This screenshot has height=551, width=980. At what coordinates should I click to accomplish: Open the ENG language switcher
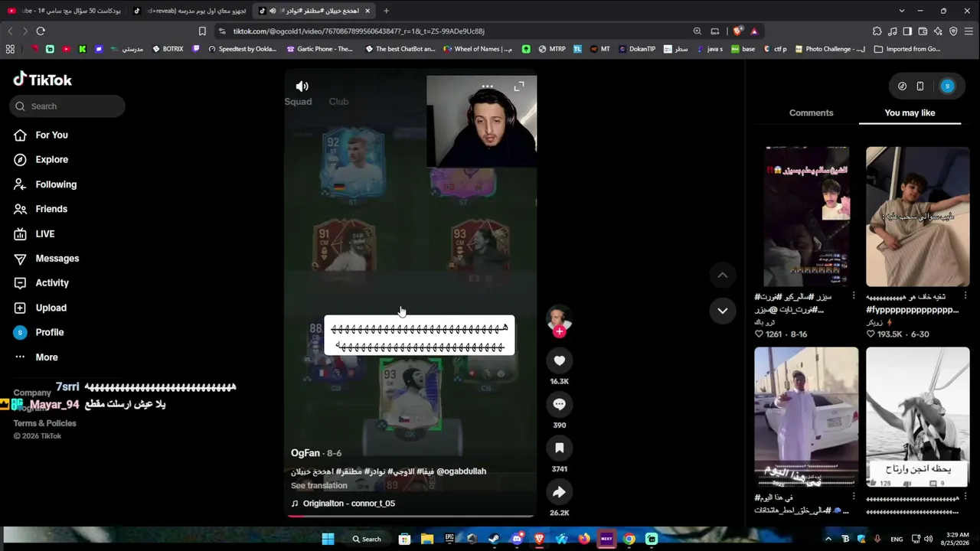tap(897, 539)
